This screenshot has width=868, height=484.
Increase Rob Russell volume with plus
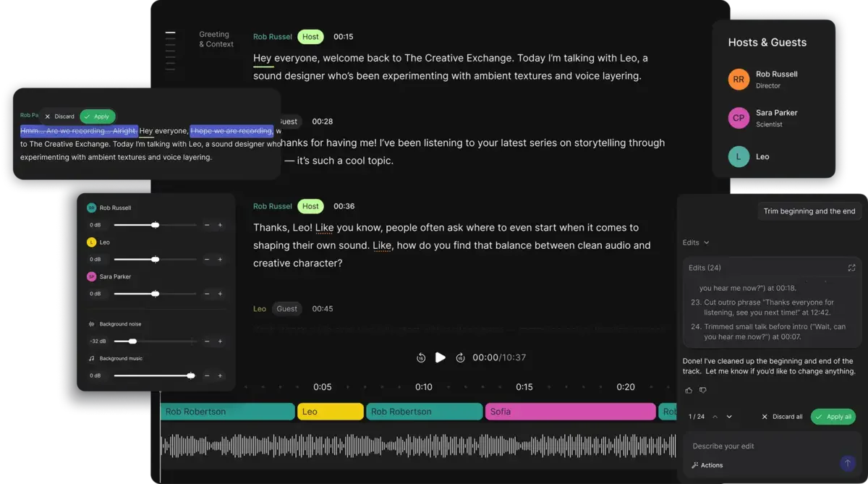pos(220,225)
